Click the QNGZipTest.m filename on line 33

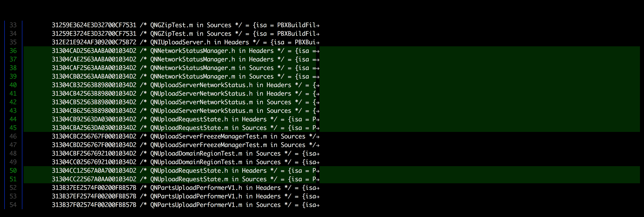click(172, 25)
